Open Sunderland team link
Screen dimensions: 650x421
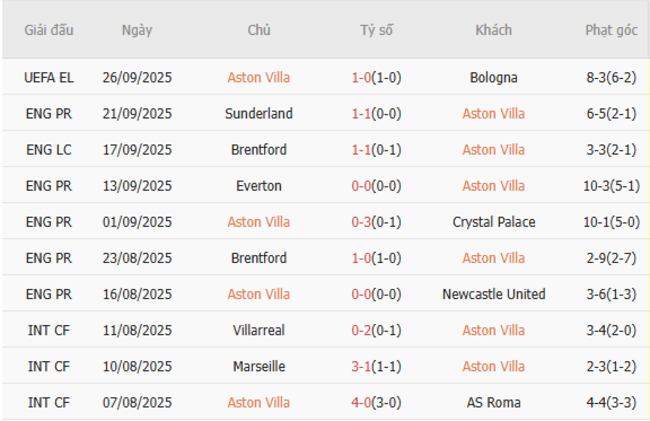(259, 113)
